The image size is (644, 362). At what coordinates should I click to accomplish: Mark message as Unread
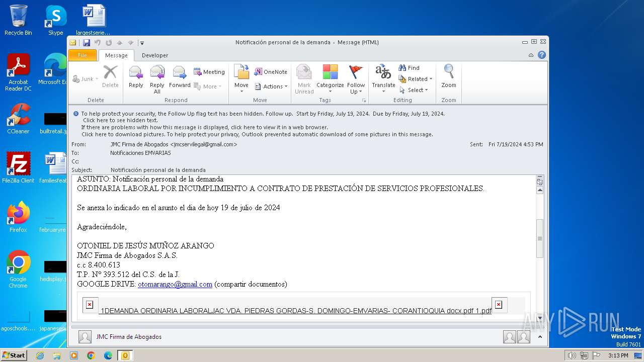coord(304,79)
